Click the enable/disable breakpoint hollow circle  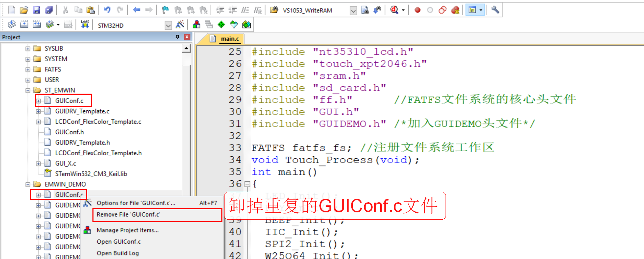click(430, 10)
